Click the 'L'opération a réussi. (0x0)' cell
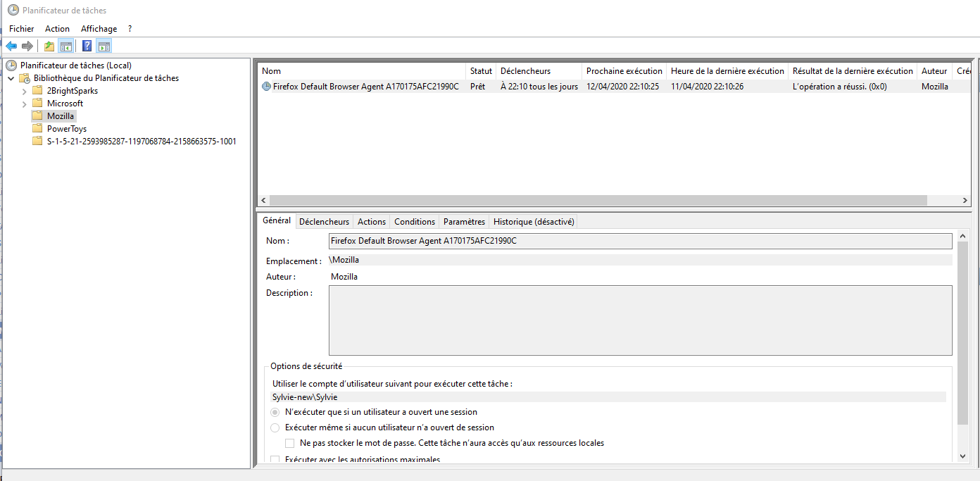The height and width of the screenshot is (481, 980). [840, 87]
